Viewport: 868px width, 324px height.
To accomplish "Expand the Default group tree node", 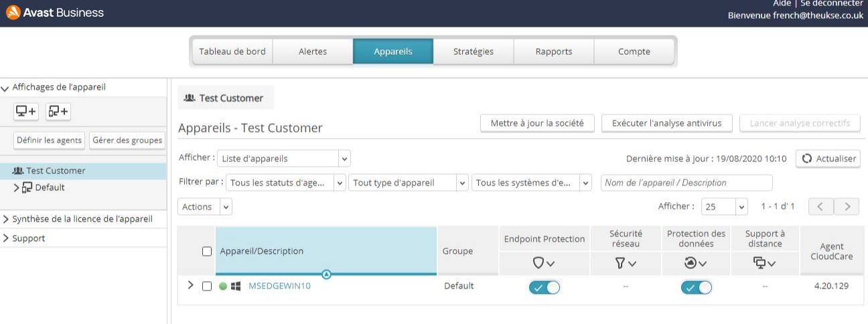I will [x=17, y=188].
